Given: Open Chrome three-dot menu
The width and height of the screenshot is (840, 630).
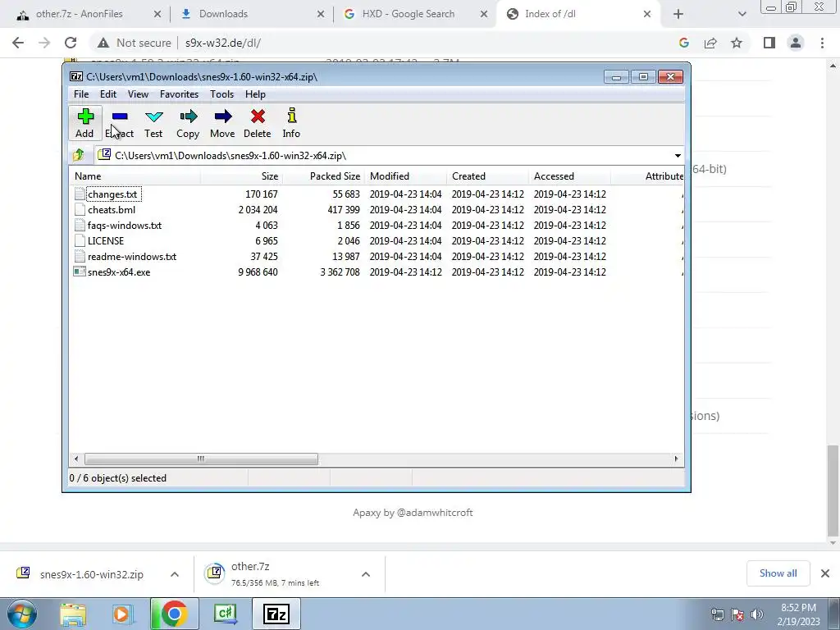Looking at the screenshot, I should click(822, 43).
